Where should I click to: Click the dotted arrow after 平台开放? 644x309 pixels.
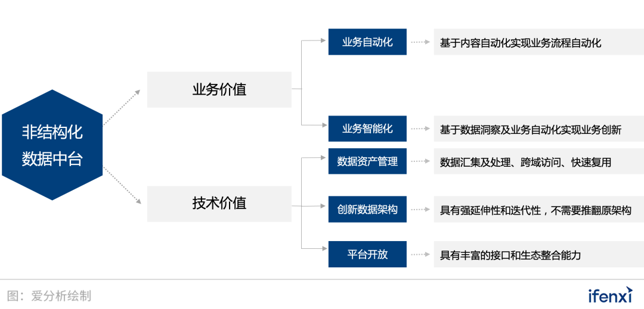coord(420,254)
